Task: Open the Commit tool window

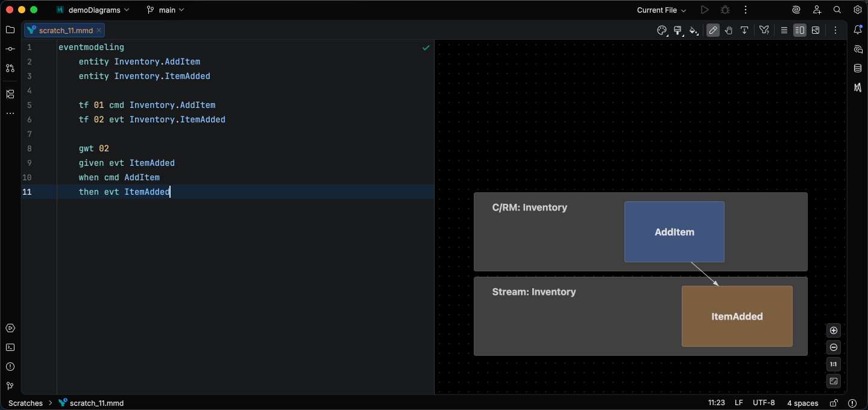Action: 10,49
